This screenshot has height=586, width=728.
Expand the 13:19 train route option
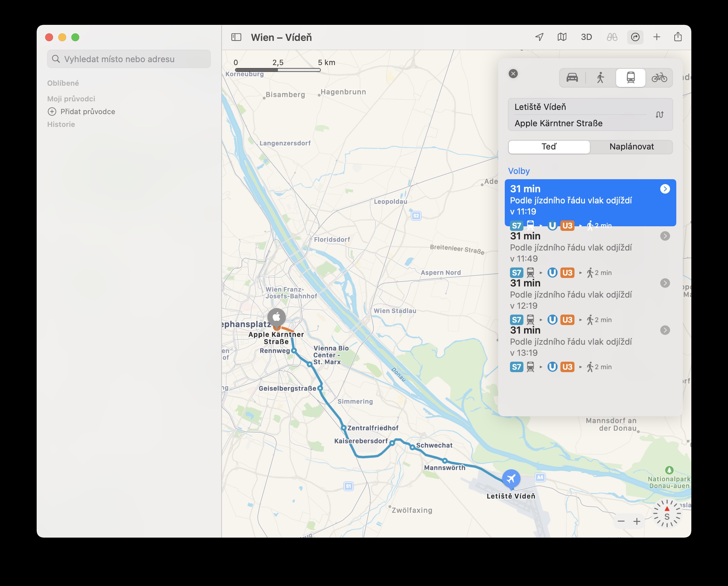[665, 330]
